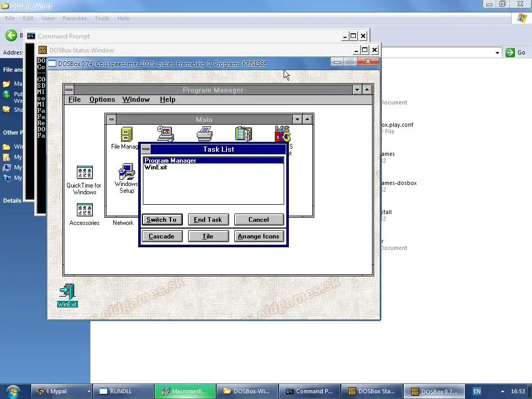Click the ox.play.conf file entry
The image size is (532, 399).
pos(397,125)
